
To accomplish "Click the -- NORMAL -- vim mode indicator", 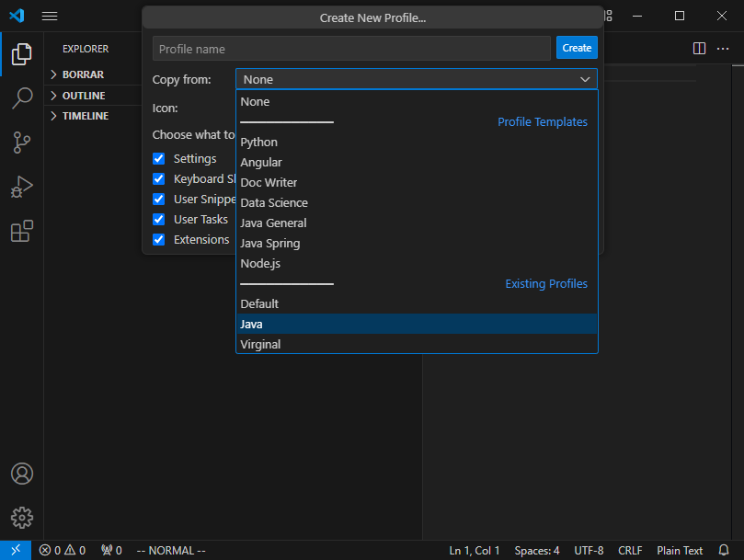I will point(171,551).
